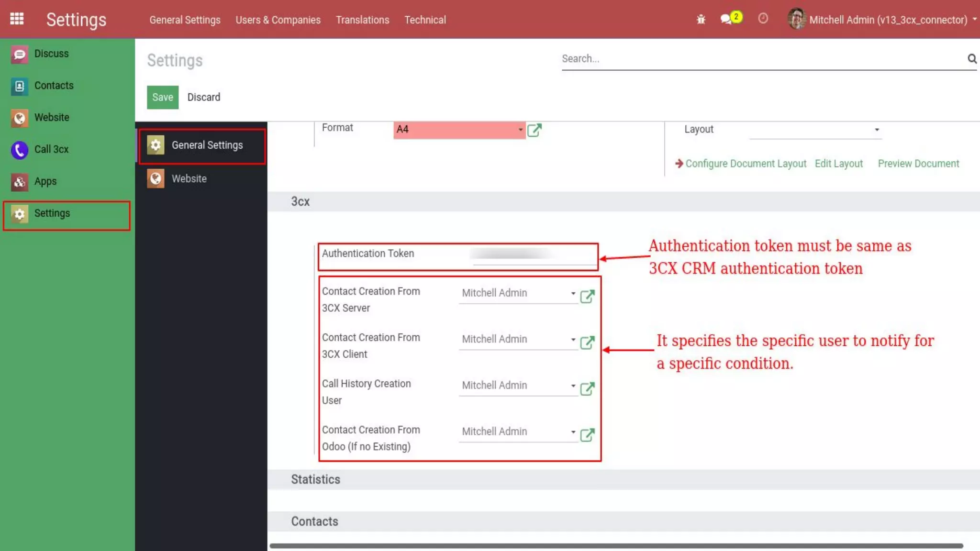Expand Contact Creation From 3CX Client dropdown
This screenshot has height=551, width=980.
572,340
